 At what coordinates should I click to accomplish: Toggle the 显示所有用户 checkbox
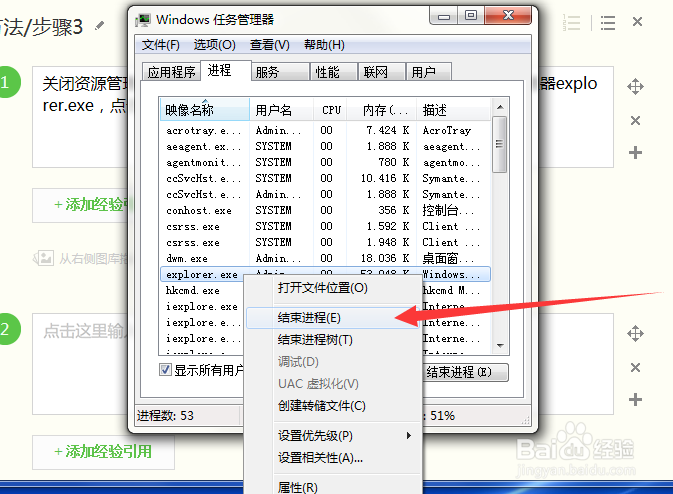coord(165,370)
